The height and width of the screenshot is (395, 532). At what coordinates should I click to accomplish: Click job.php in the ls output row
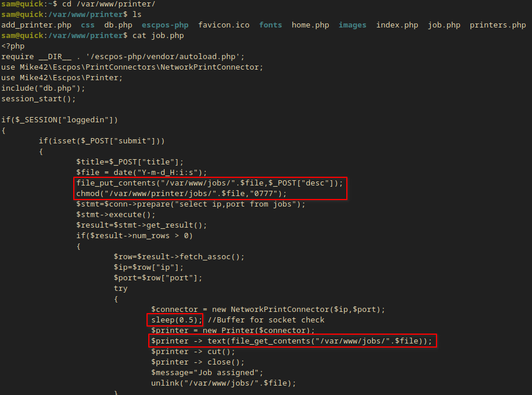coord(444,25)
